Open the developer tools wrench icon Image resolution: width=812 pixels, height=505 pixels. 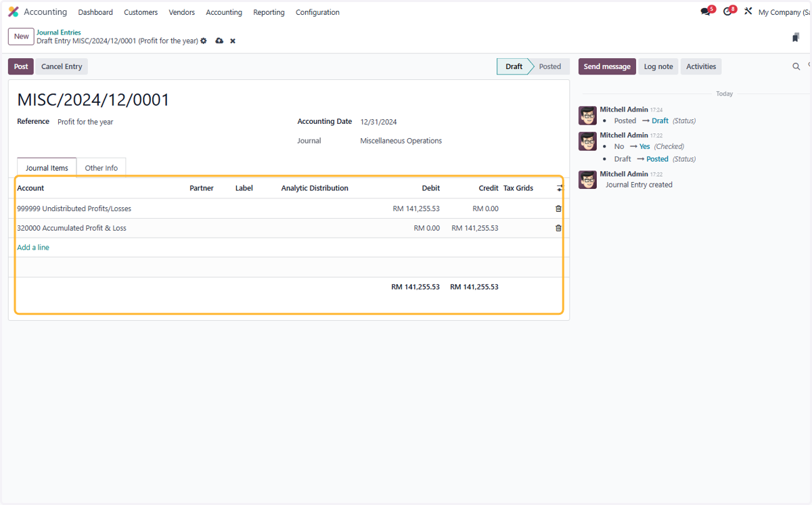(x=748, y=12)
